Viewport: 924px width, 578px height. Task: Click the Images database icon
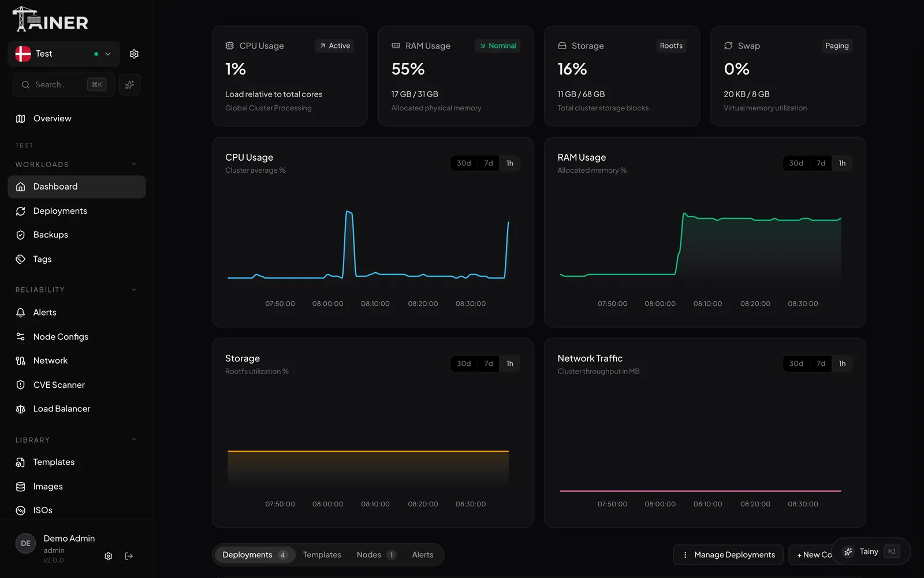(21, 487)
